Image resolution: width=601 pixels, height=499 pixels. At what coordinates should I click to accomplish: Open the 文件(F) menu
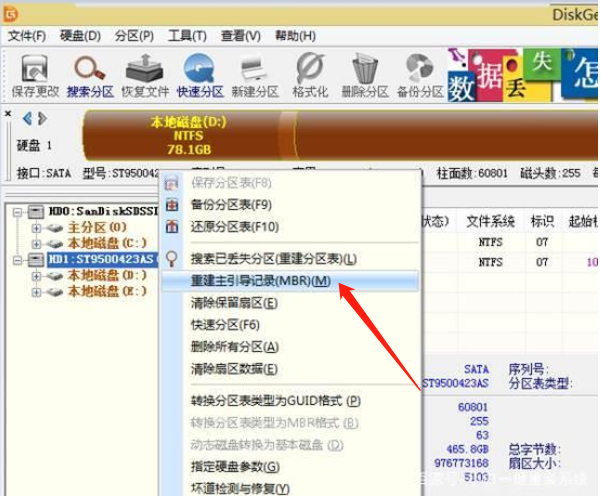click(x=27, y=36)
